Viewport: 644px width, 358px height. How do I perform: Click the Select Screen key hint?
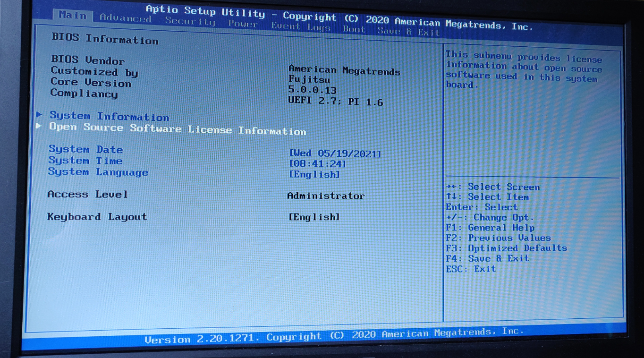tap(492, 187)
